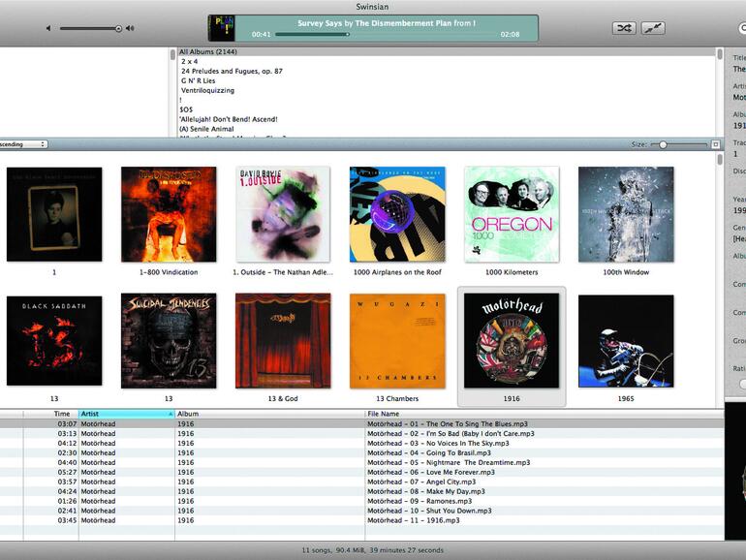The height and width of the screenshot is (560, 746).
Task: Click the File Name column header
Action: [543, 414]
